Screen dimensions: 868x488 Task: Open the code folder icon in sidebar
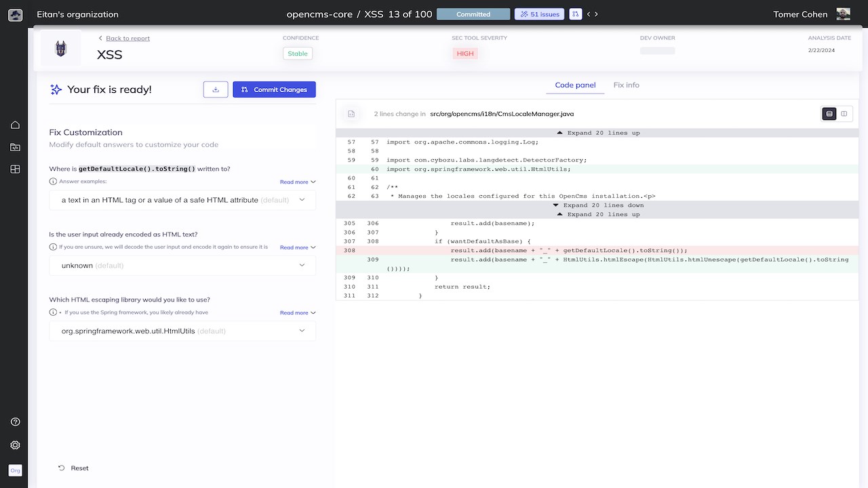(x=15, y=147)
